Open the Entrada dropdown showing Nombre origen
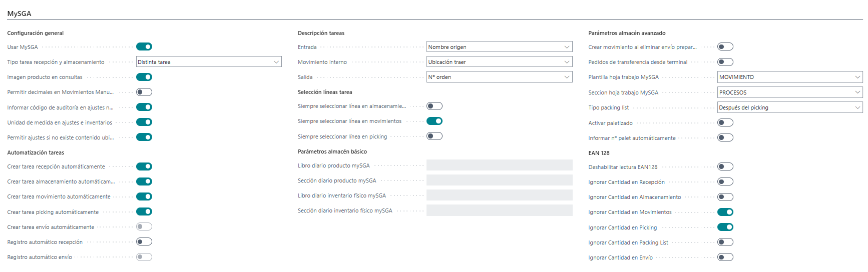Image resolution: width=868 pixels, height=272 pixels. click(x=499, y=47)
